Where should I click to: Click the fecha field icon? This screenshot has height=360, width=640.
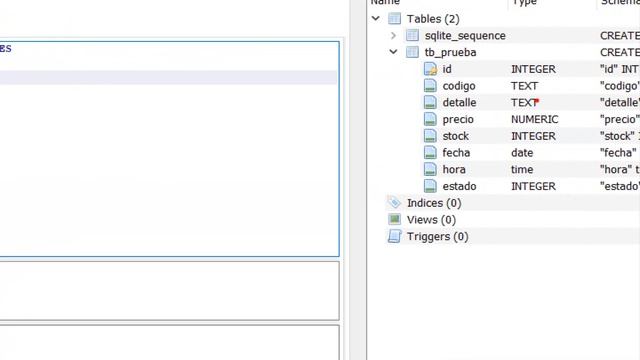click(x=430, y=152)
